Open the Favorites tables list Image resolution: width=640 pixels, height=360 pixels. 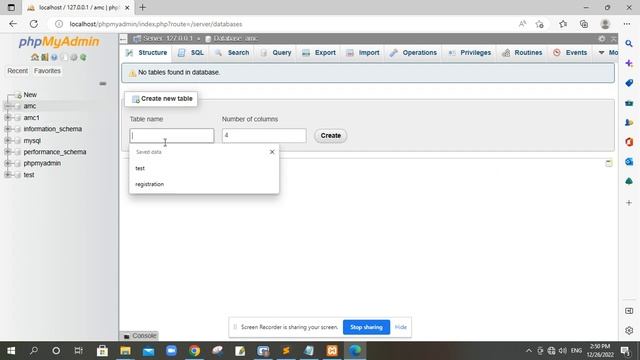(x=47, y=71)
